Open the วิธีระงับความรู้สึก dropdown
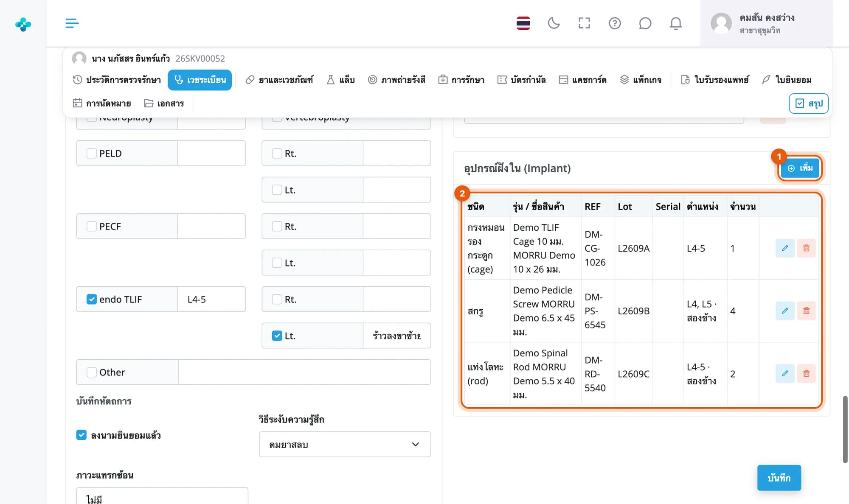849x504 pixels. (x=345, y=444)
